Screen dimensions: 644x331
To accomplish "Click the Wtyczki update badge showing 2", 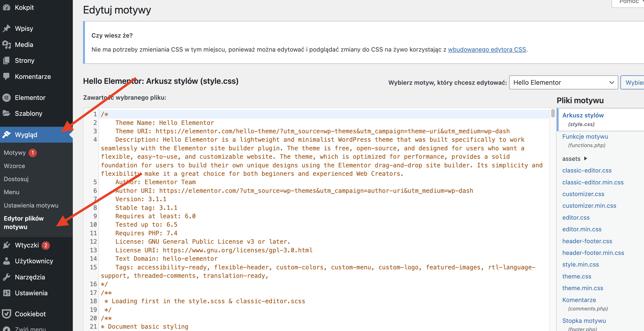I will 45,245.
